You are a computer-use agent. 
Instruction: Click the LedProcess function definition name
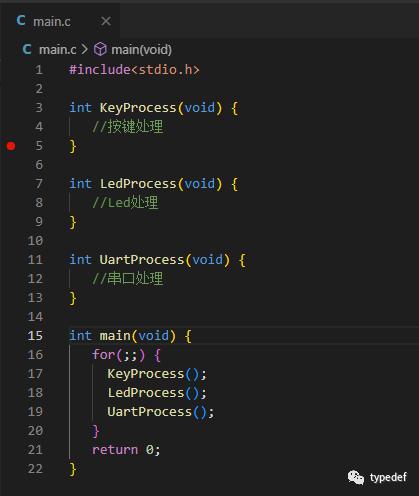tap(138, 184)
